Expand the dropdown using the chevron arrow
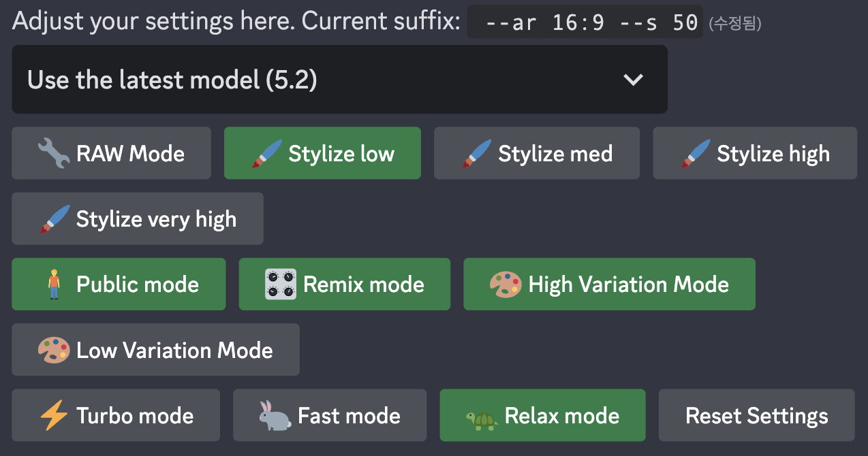The image size is (868, 456). click(x=633, y=80)
